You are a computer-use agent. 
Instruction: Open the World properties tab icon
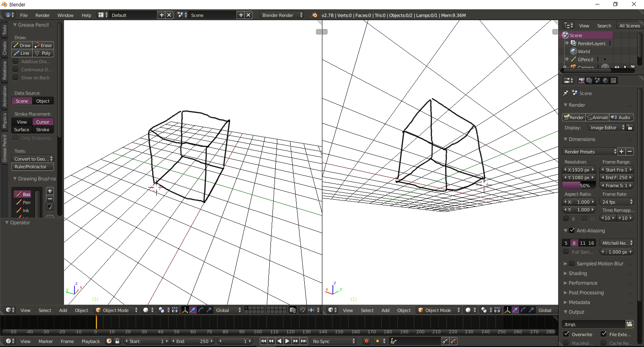tap(605, 81)
